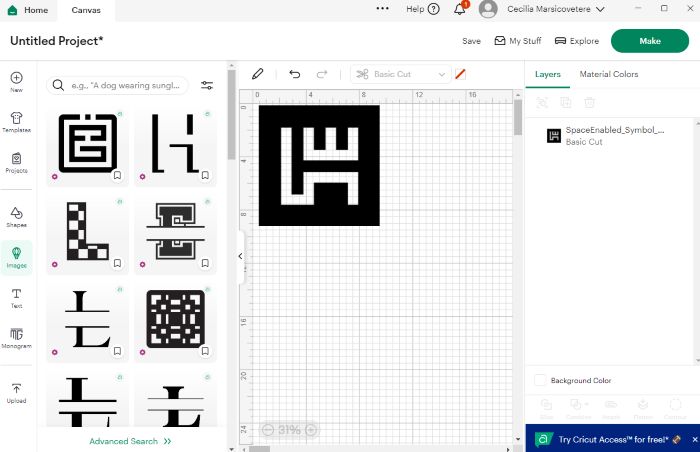Toggle the Background Color checkbox
Image resolution: width=700 pixels, height=452 pixels.
540,381
